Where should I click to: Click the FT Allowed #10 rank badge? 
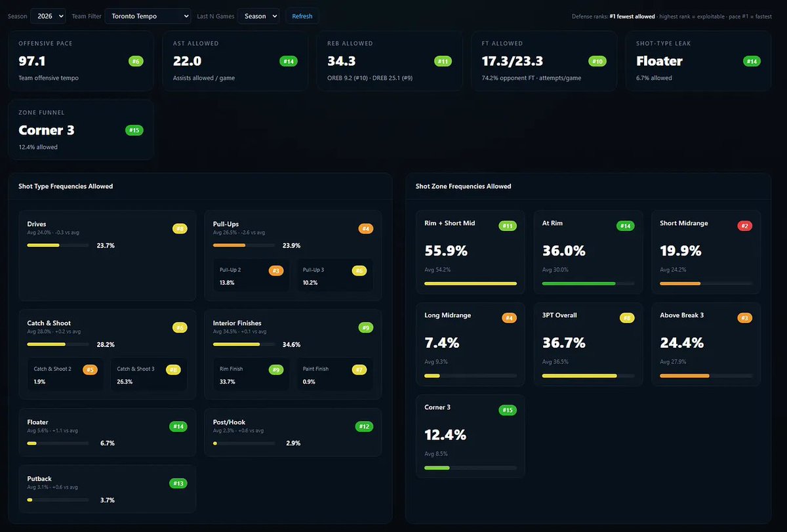[x=597, y=61]
